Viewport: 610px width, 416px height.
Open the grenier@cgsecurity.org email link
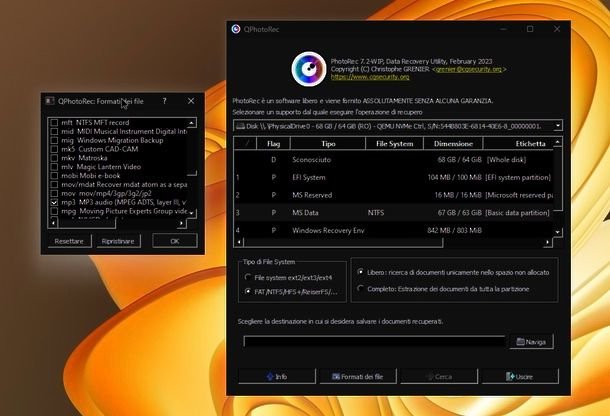click(469, 69)
